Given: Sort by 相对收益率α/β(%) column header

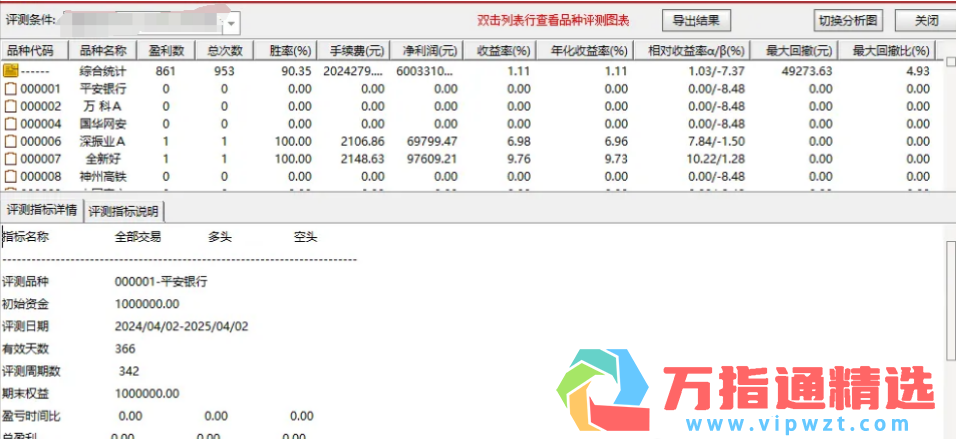Looking at the screenshot, I should pos(692,51).
